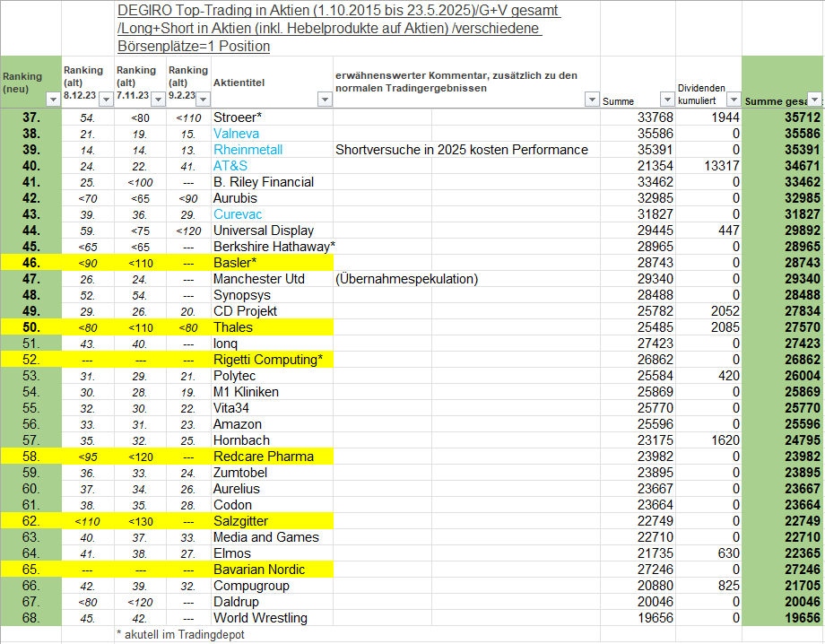Viewport: 825px width, 644px height.
Task: Click total value 34671 in Summe gesamt
Action: click(803, 166)
